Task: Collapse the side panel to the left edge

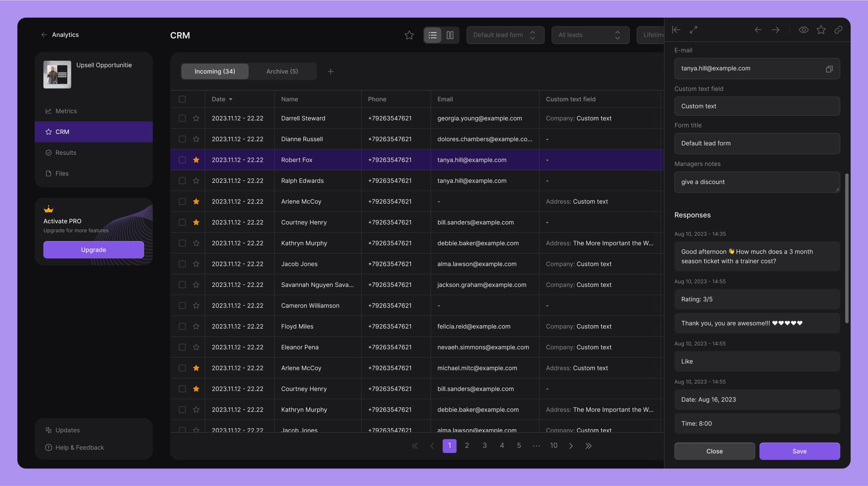Action: tap(676, 30)
